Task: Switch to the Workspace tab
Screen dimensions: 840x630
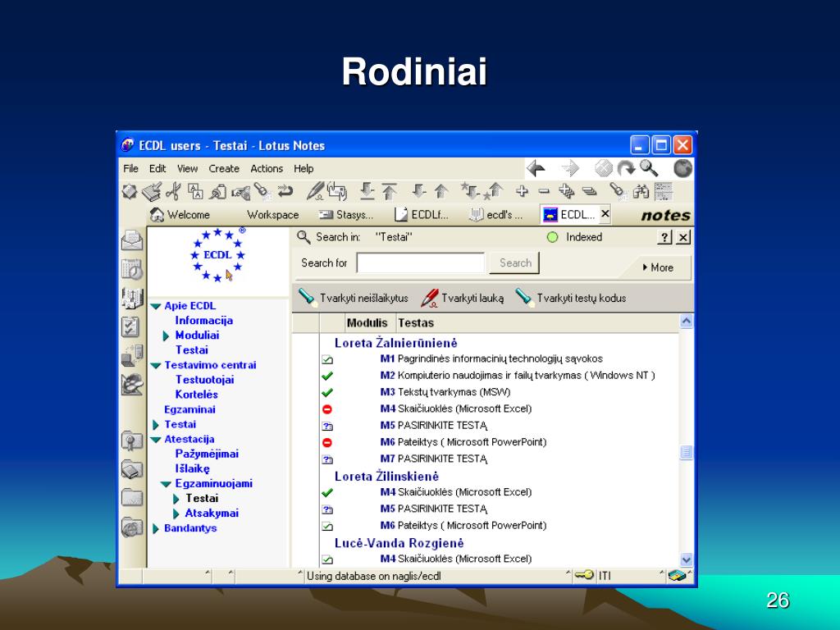Action: point(272,215)
